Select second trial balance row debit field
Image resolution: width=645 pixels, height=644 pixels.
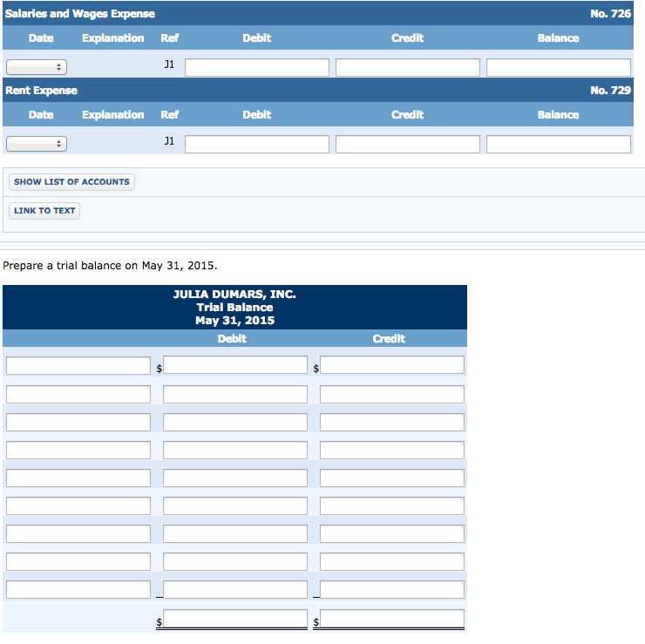tap(235, 395)
